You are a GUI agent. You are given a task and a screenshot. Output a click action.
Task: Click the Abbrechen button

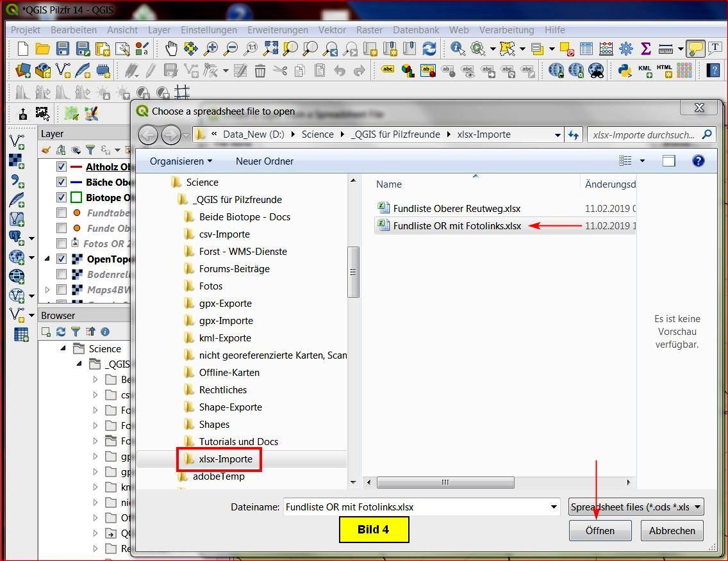(672, 530)
